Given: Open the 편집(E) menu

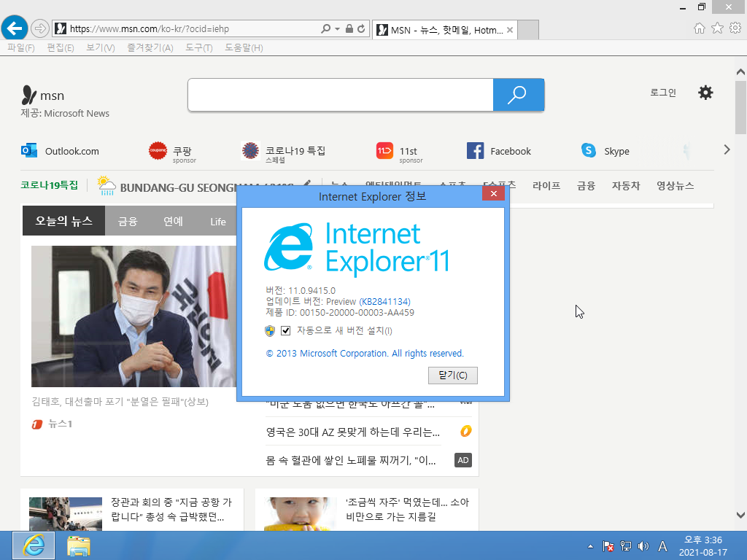Looking at the screenshot, I should tap(61, 47).
